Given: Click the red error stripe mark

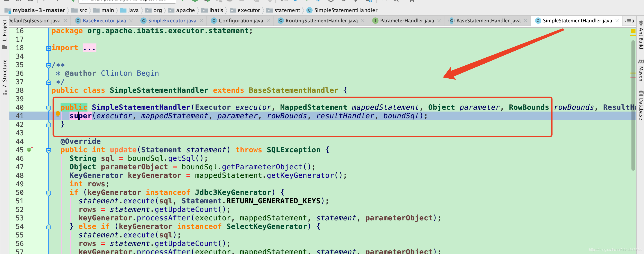Looking at the screenshot, I should click(633, 77).
